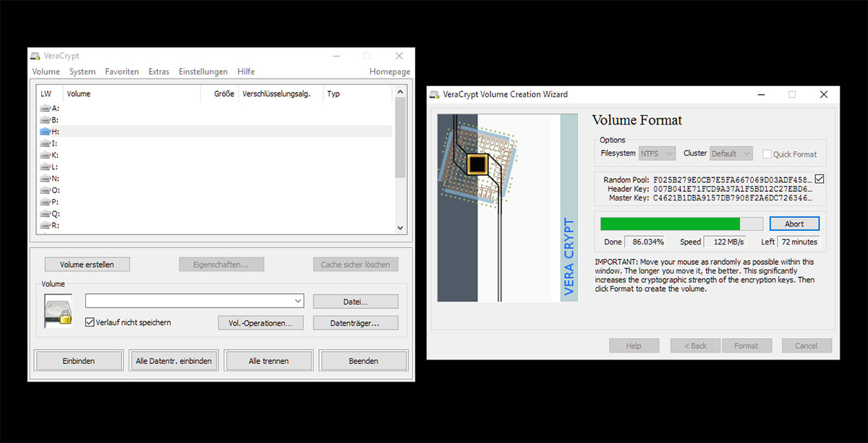Click the volume path input field
The image size is (868, 443).
click(189, 301)
